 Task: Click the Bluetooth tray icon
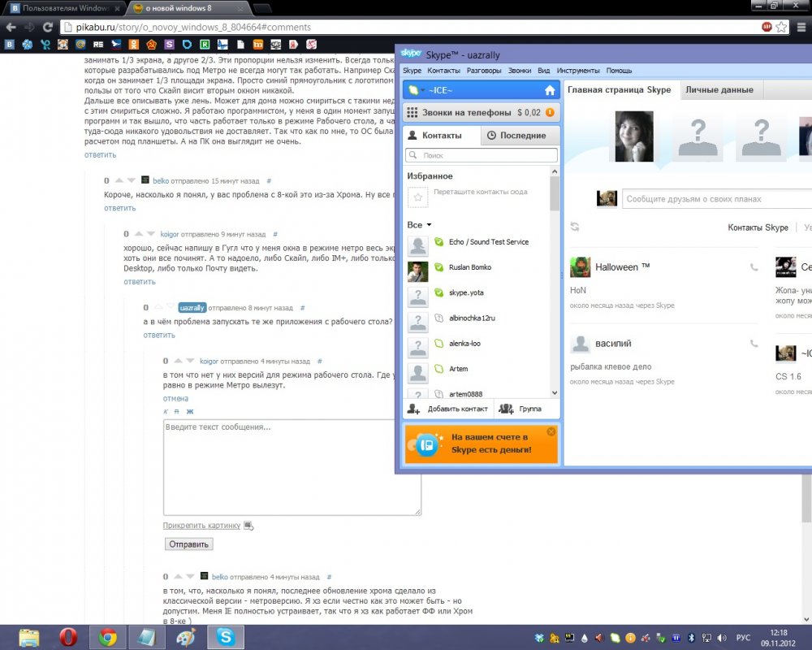[691, 638]
